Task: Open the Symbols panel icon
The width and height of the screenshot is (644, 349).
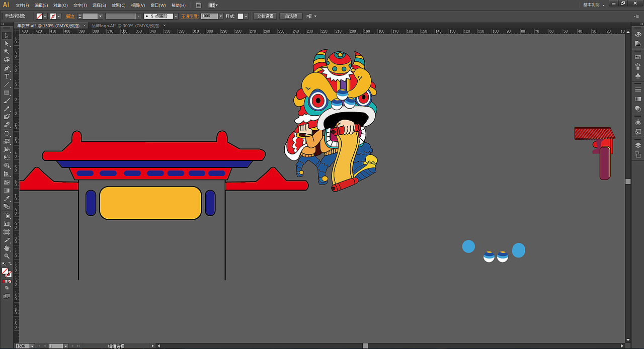Action: [x=638, y=75]
